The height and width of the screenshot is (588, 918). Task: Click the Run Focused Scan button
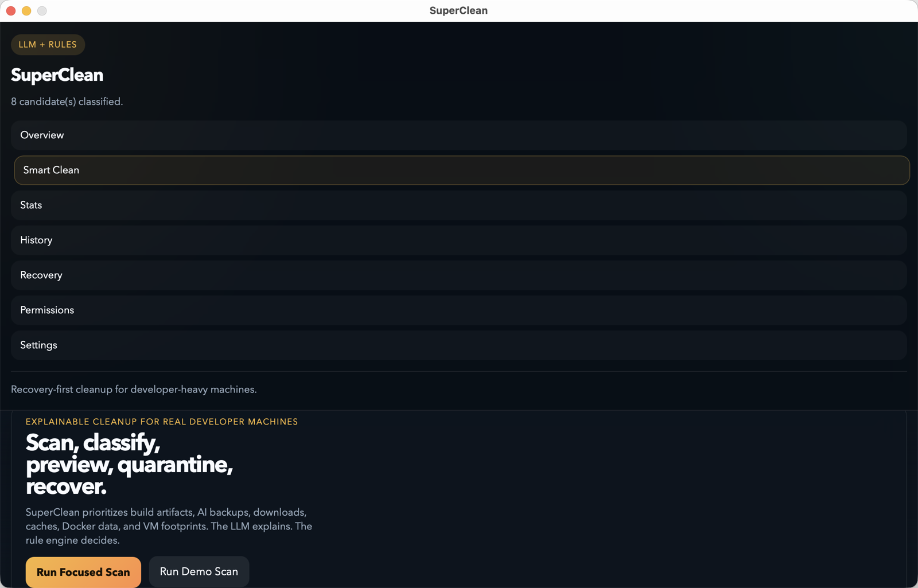pyautogui.click(x=83, y=572)
